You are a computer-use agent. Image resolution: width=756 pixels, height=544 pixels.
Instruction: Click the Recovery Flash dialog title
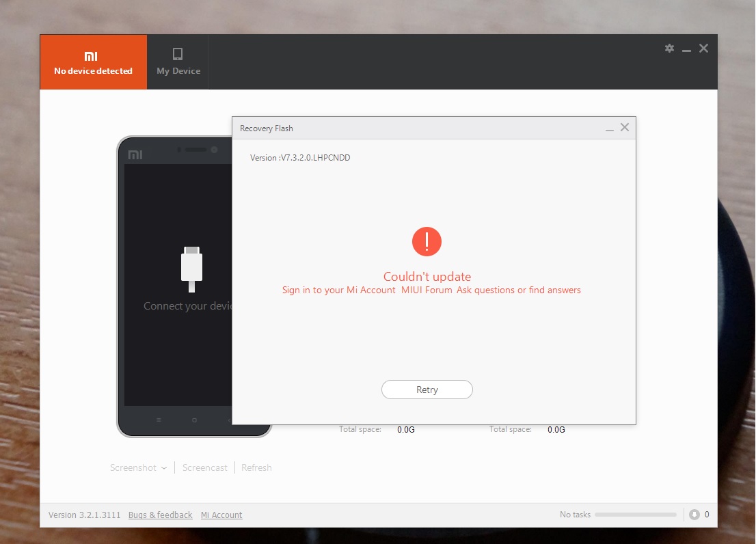click(x=266, y=128)
